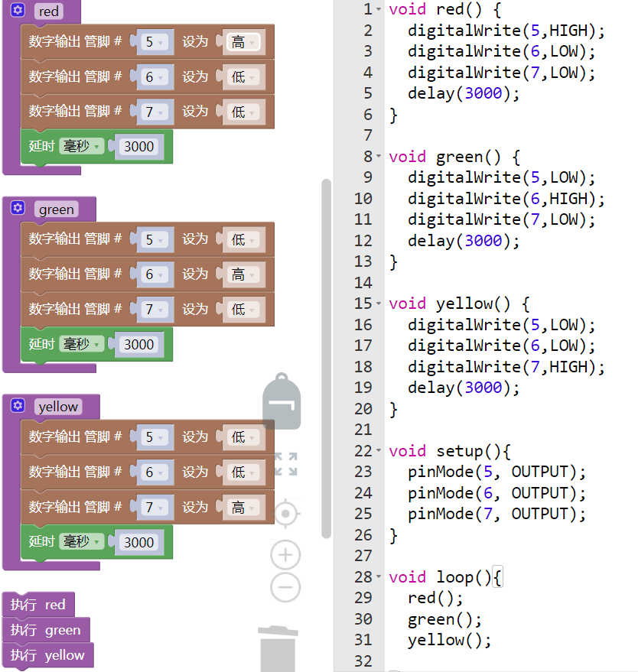Viewport: 638px width, 672px height.
Task: Open the 毫秒 unit dropdown in yellow function
Action: (81, 541)
